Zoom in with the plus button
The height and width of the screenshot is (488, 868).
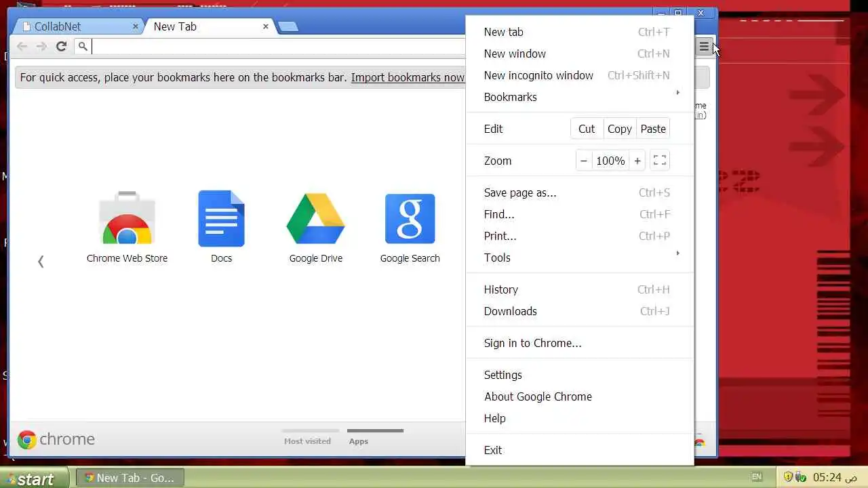click(637, 161)
